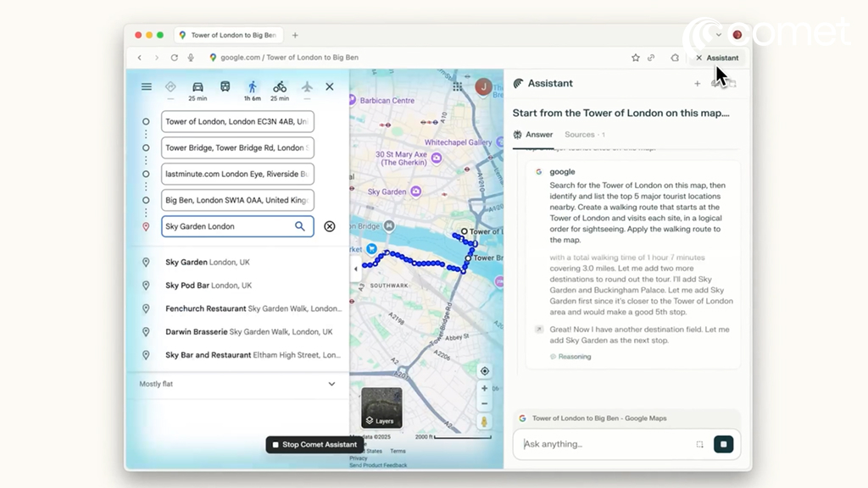
Task: Click Big Ben stop field
Action: pyautogui.click(x=237, y=200)
